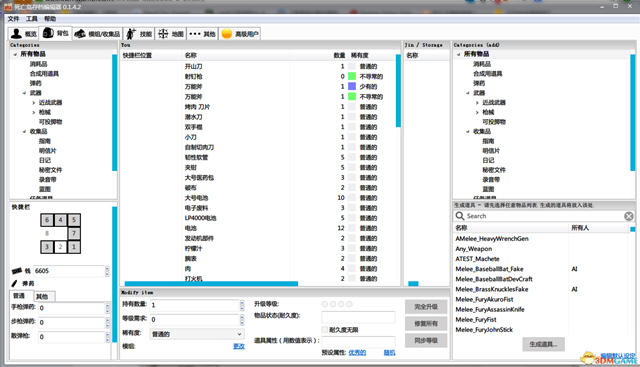640x367 pixels.
Task: Select 蓝图 in the right Categories (add) tree
Action: tap(488, 189)
